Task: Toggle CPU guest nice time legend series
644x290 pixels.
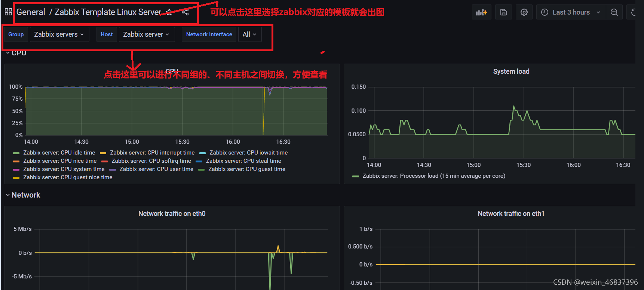Action: [x=68, y=177]
